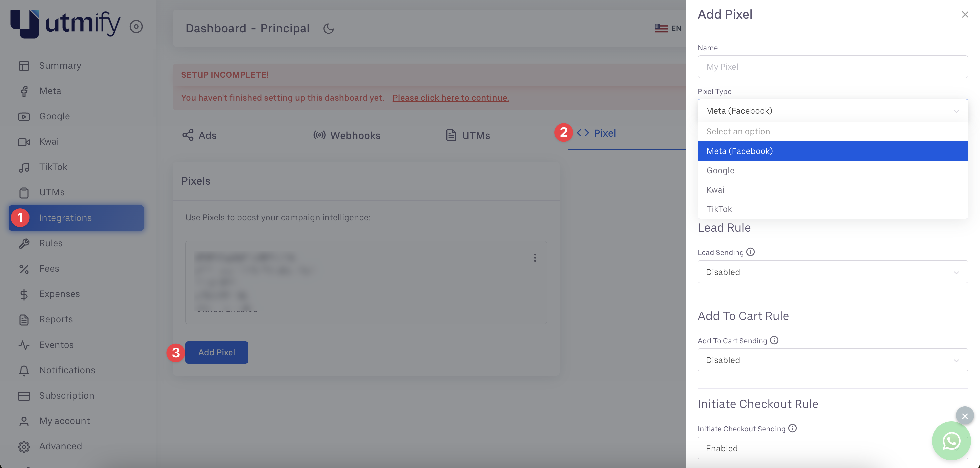
Task: Click the Advanced gear icon
Action: [24, 447]
